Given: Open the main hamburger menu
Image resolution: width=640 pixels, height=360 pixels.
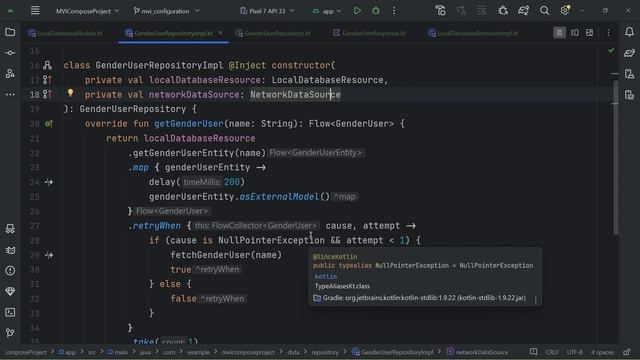Looking at the screenshot, I should coord(35,11).
